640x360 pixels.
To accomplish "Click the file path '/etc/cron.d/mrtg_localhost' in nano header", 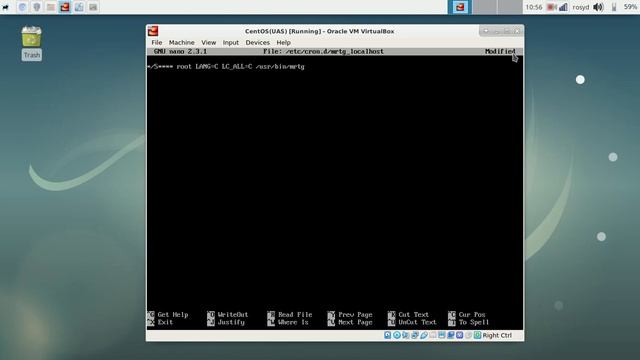I will [335, 51].
